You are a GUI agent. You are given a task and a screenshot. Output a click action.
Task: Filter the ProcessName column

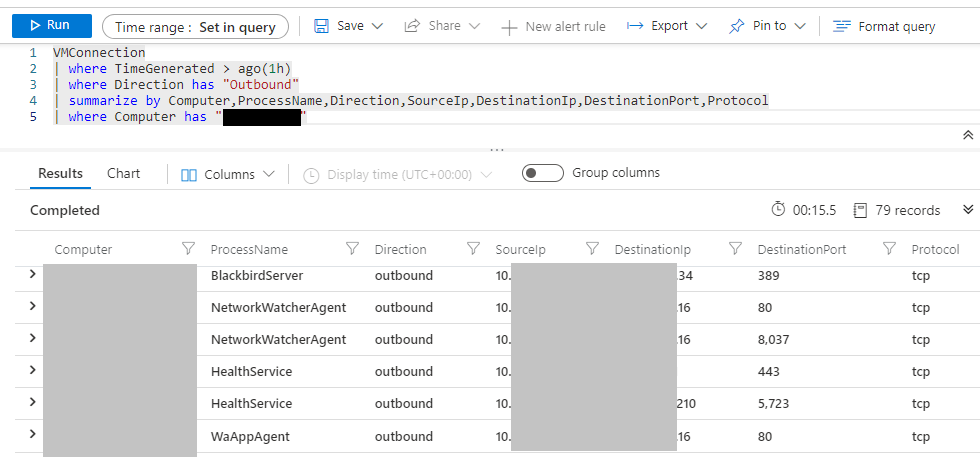[x=352, y=249]
